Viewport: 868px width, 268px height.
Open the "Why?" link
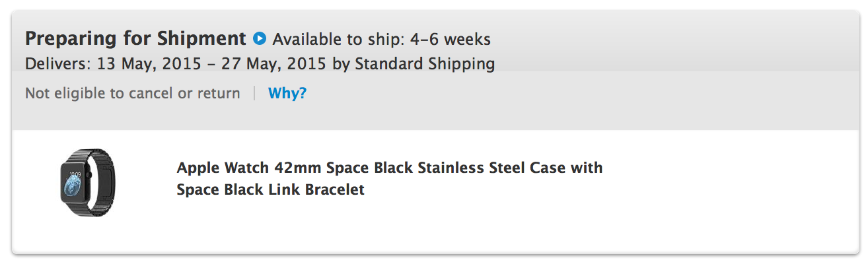(x=287, y=94)
